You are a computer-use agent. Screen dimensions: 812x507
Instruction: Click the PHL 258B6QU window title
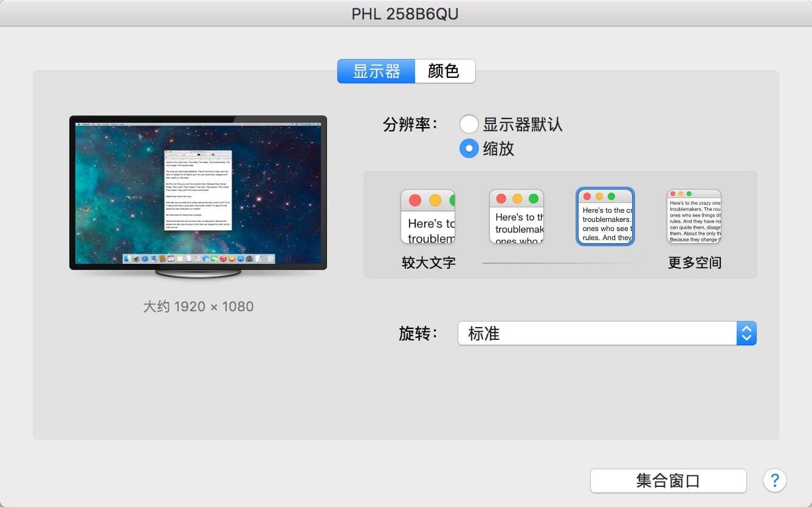405,13
